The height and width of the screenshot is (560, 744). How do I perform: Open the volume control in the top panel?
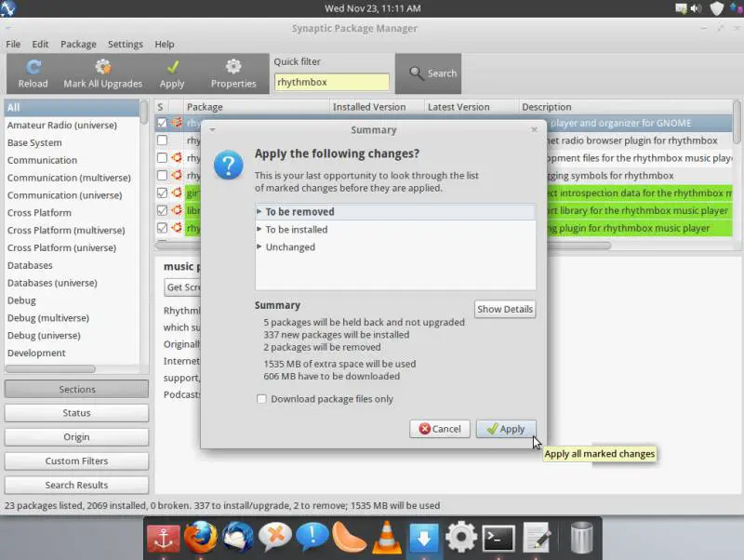[x=696, y=8]
